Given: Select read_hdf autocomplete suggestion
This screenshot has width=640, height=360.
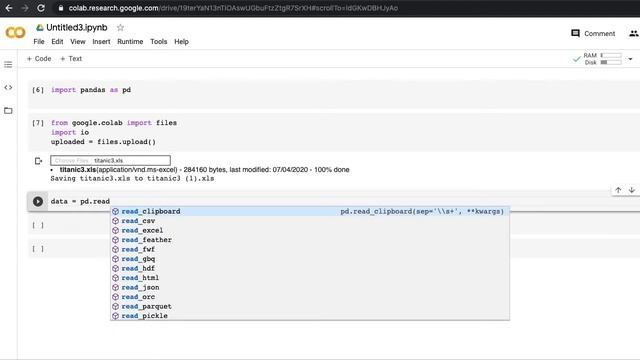Looking at the screenshot, I should tap(310, 268).
